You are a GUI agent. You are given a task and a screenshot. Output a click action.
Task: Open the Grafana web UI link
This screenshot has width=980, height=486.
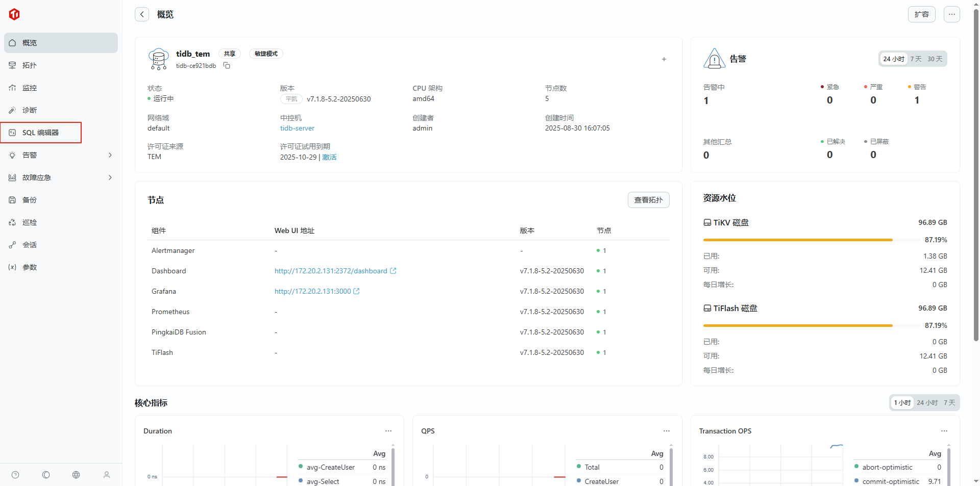(312, 291)
